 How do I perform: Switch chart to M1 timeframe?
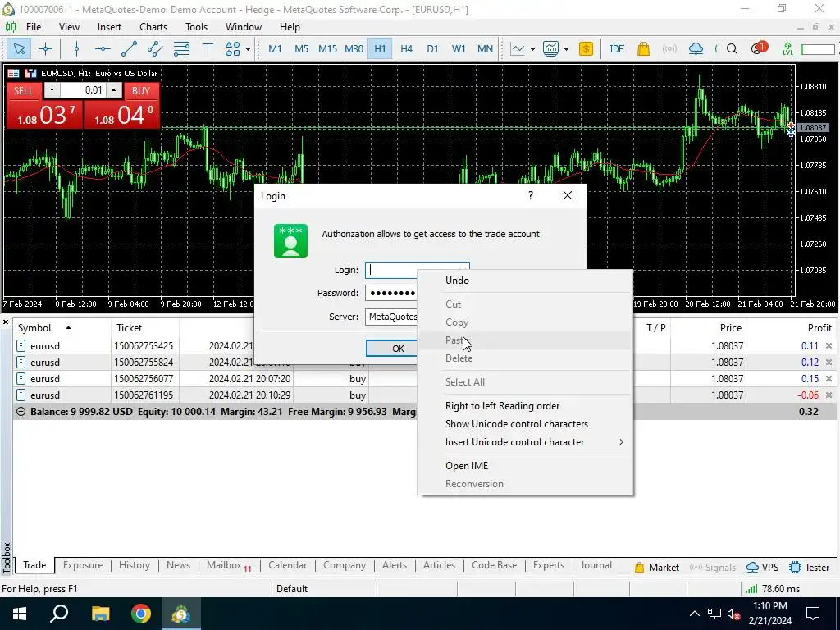pyautogui.click(x=275, y=49)
